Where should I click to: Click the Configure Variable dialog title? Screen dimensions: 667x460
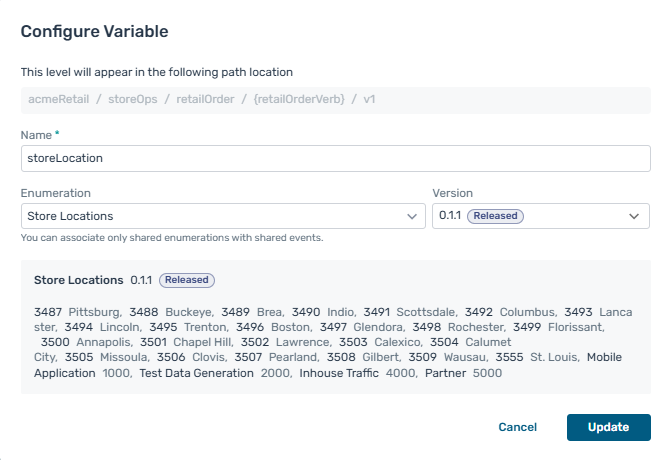pyautogui.click(x=94, y=31)
